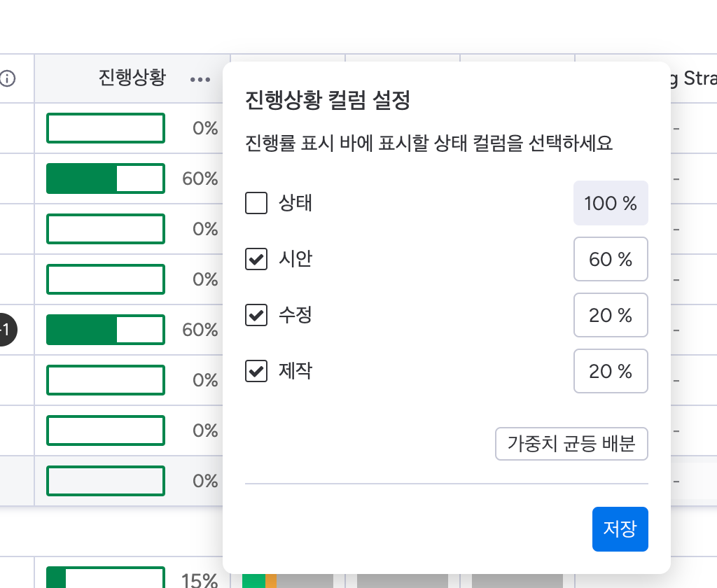This screenshot has height=588, width=717.
Task: Enable the 상태 checkbox
Action: [256, 204]
